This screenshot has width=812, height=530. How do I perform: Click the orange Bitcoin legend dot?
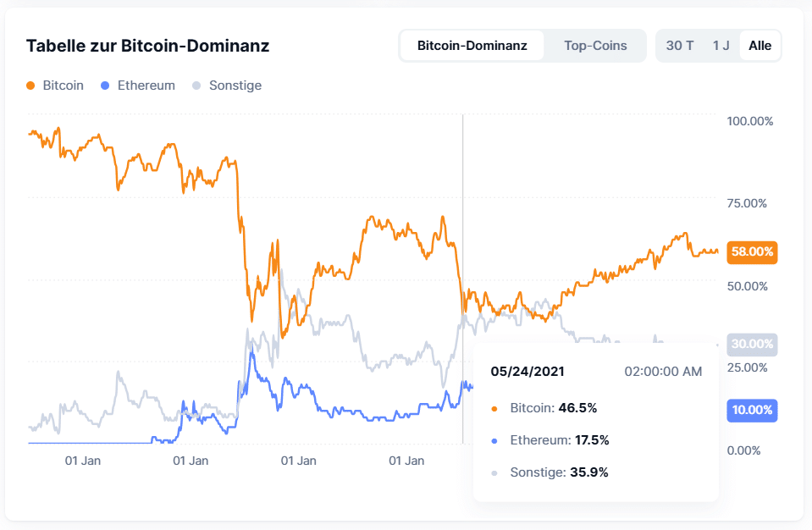pyautogui.click(x=29, y=86)
